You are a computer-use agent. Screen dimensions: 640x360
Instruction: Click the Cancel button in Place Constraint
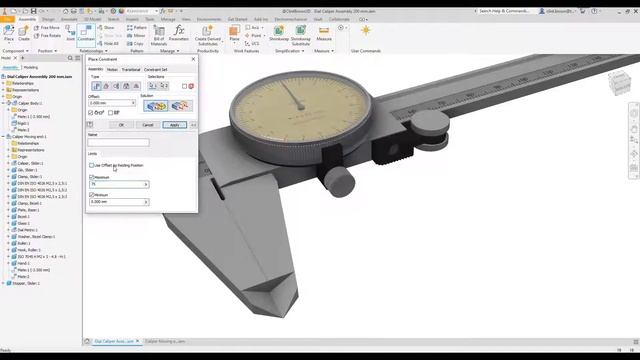(x=148, y=125)
